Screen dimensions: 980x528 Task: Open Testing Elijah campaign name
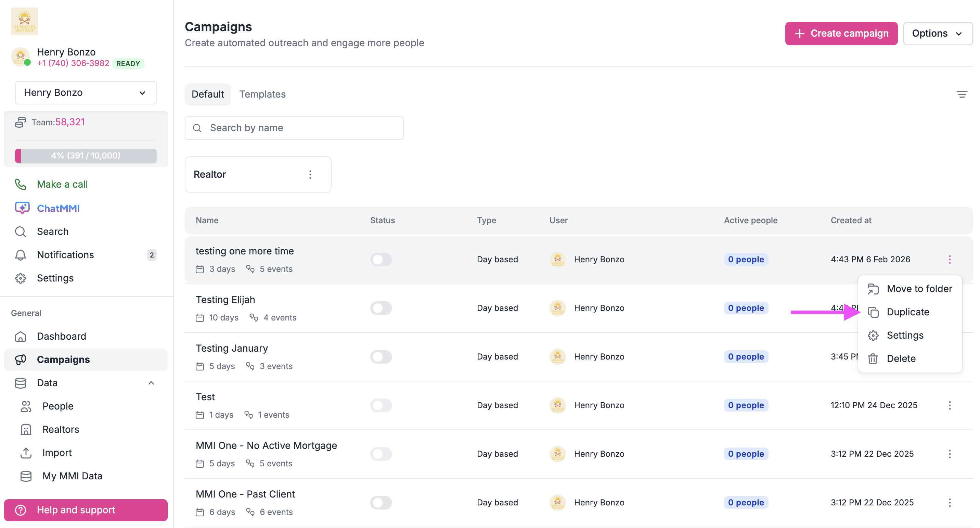225,300
